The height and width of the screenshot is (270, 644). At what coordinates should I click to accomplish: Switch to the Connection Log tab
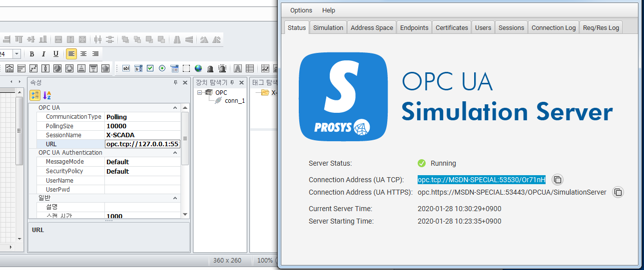click(554, 27)
